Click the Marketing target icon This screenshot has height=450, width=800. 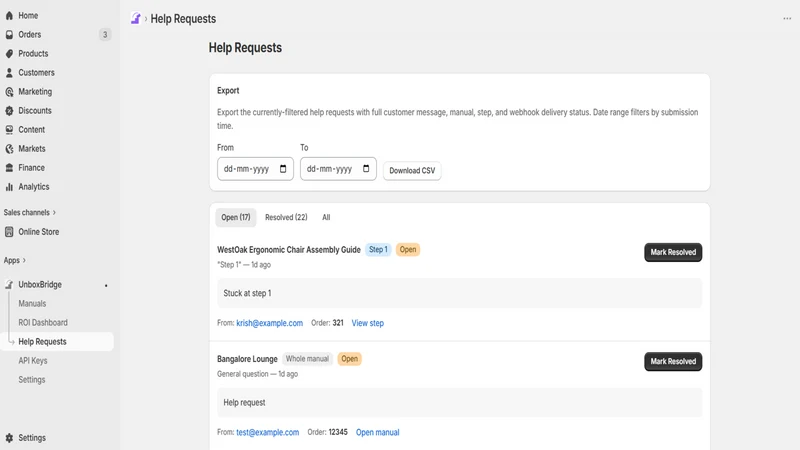point(9,92)
